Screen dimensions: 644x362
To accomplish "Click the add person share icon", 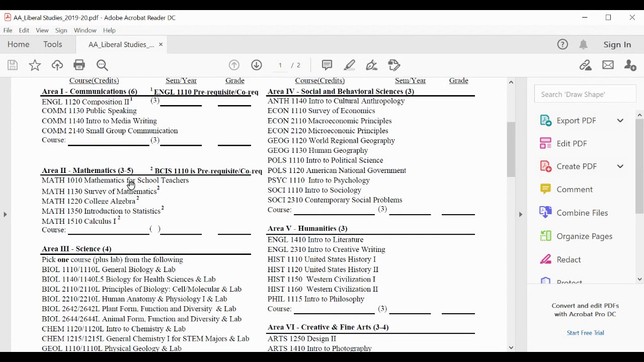I will click(x=630, y=65).
